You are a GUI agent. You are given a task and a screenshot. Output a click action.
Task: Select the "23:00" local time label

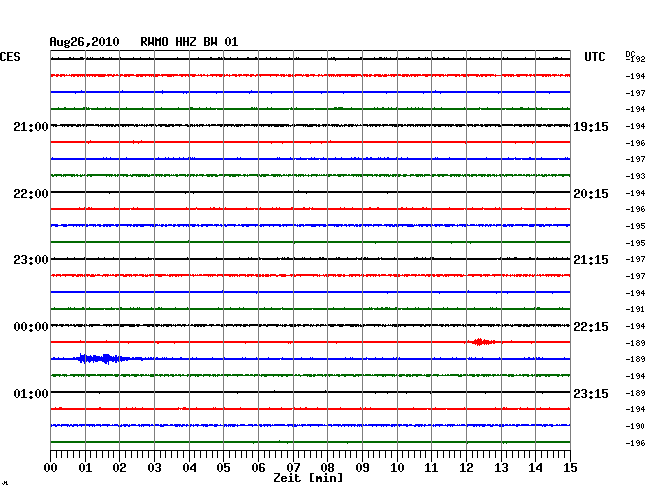31,260
